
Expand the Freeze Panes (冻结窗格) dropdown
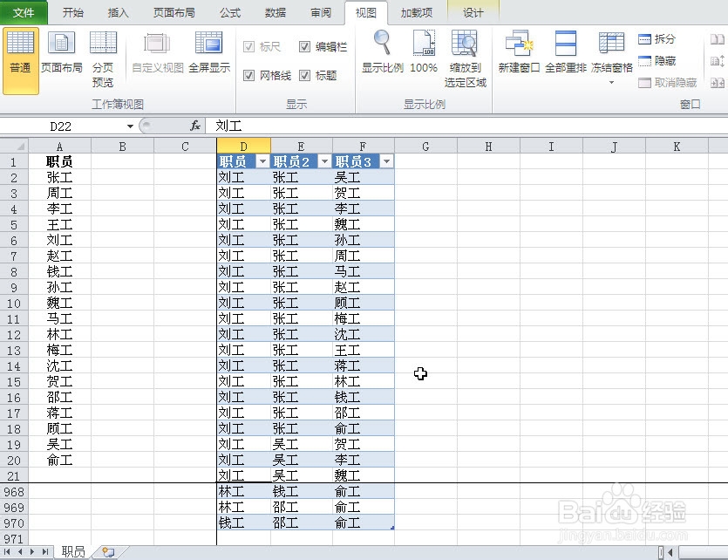pos(611,82)
